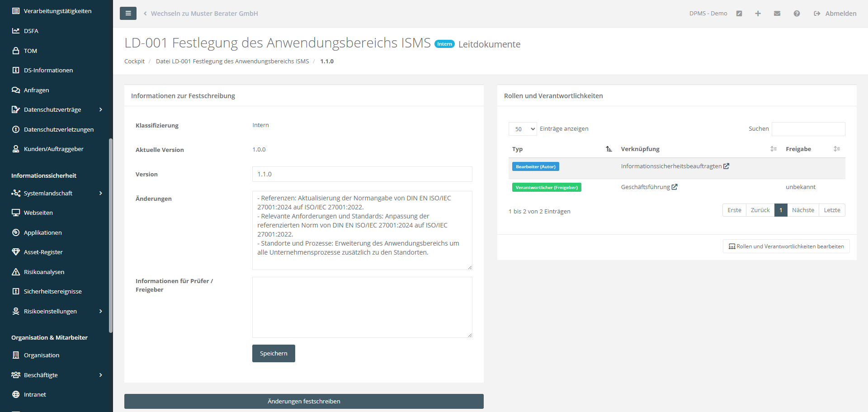Click the TOM lock icon
This screenshot has width=868, height=412.
click(16, 51)
